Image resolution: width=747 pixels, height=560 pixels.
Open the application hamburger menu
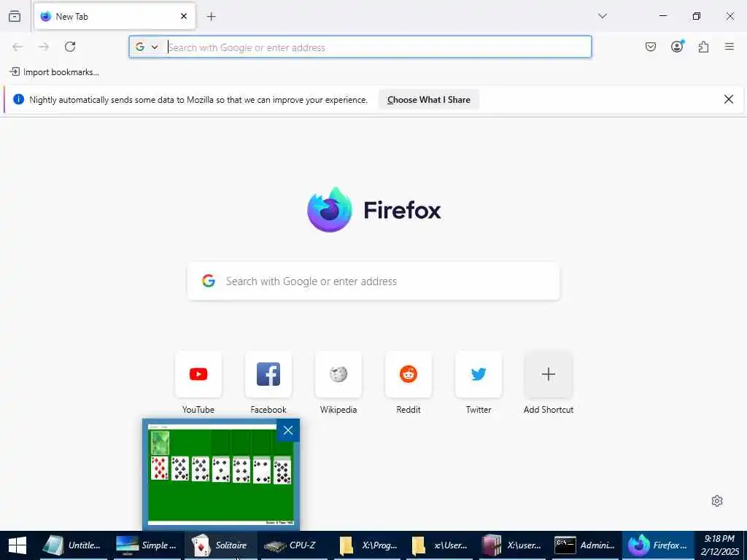click(729, 47)
